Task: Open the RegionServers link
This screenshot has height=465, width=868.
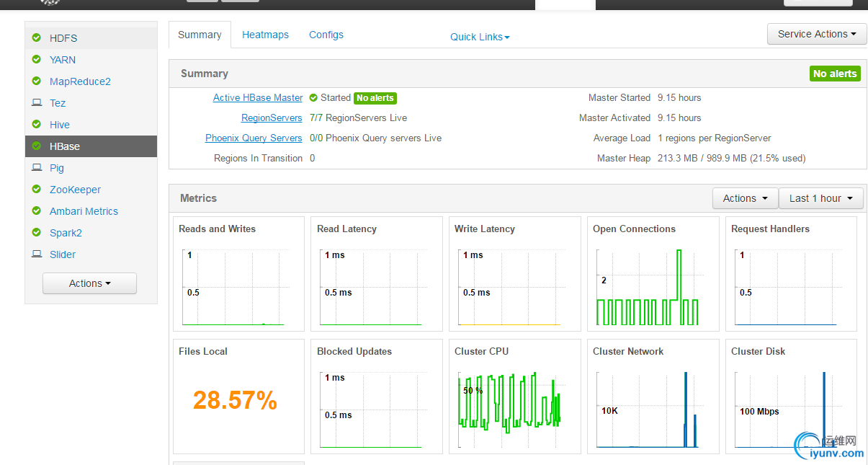Action: click(x=272, y=118)
